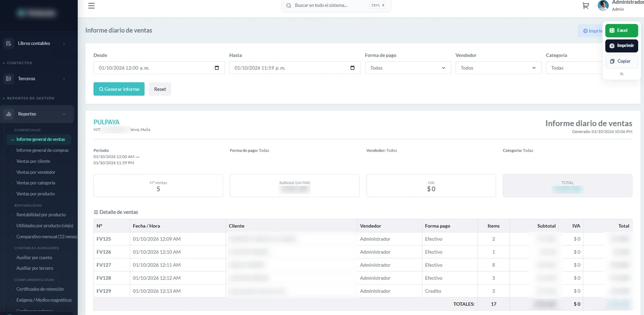Click invoice number FV125 in sales table
The image size is (644, 315).
[x=103, y=239]
